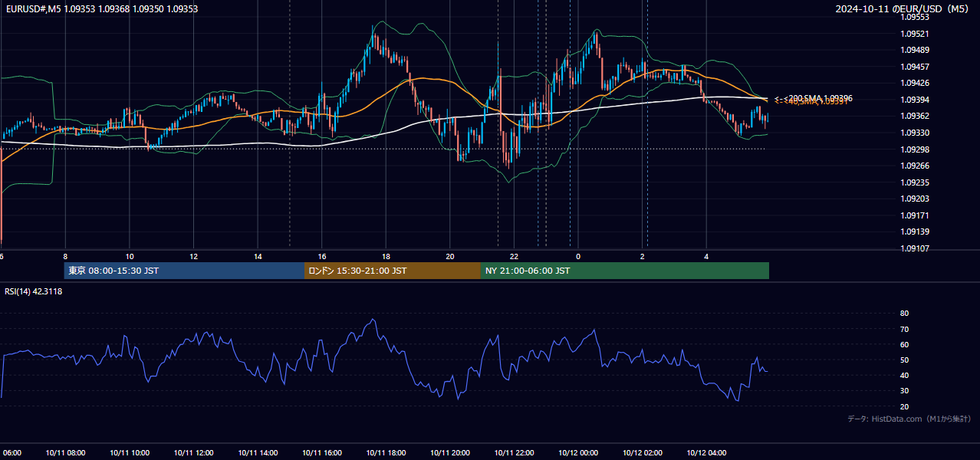Click price axis label 1.09330

[x=915, y=133]
